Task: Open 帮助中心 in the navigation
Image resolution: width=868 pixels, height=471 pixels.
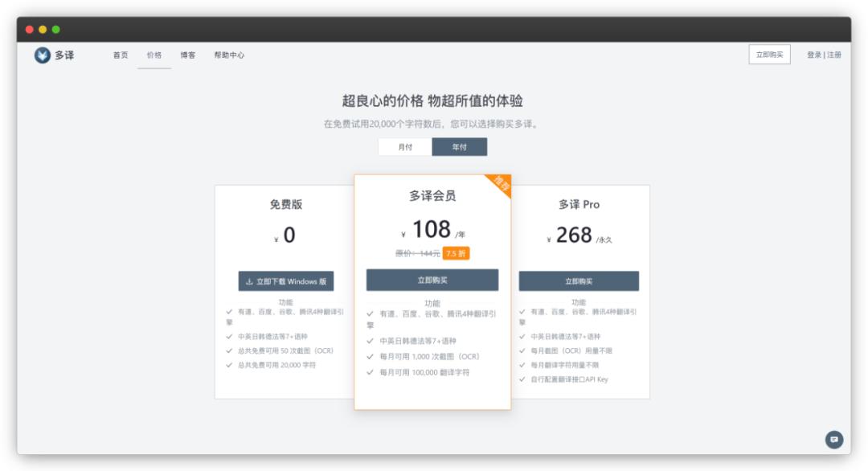Action: [x=229, y=55]
